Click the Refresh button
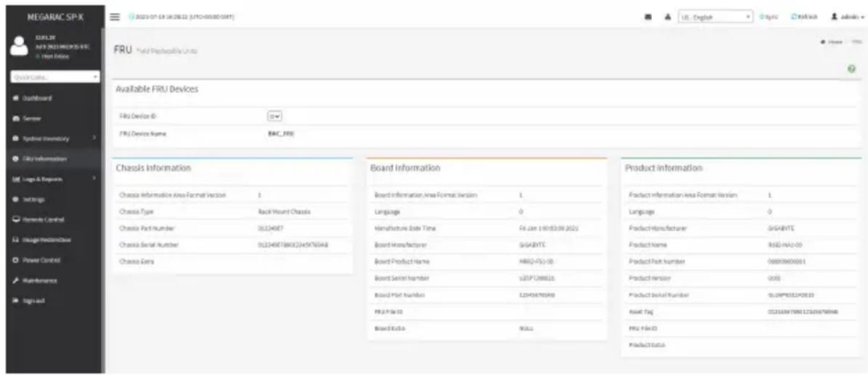 click(805, 17)
